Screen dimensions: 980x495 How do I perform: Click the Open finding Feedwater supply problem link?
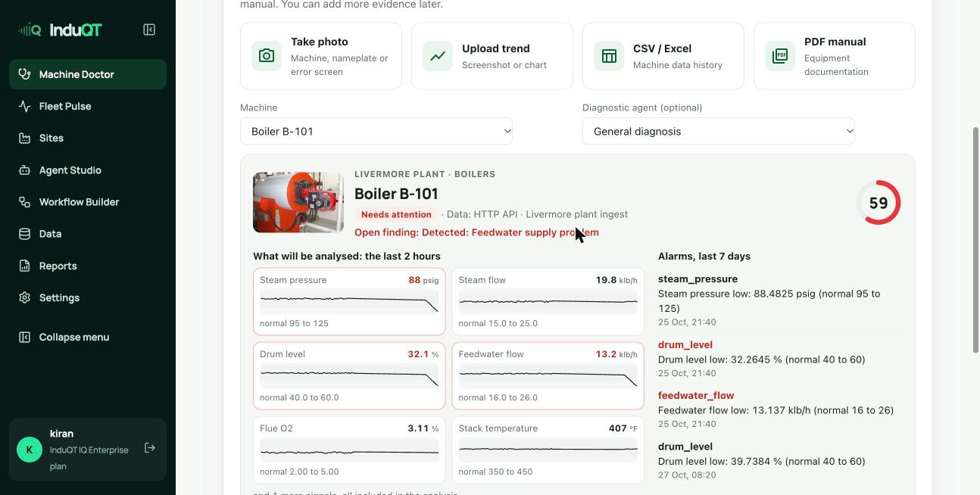(x=476, y=232)
